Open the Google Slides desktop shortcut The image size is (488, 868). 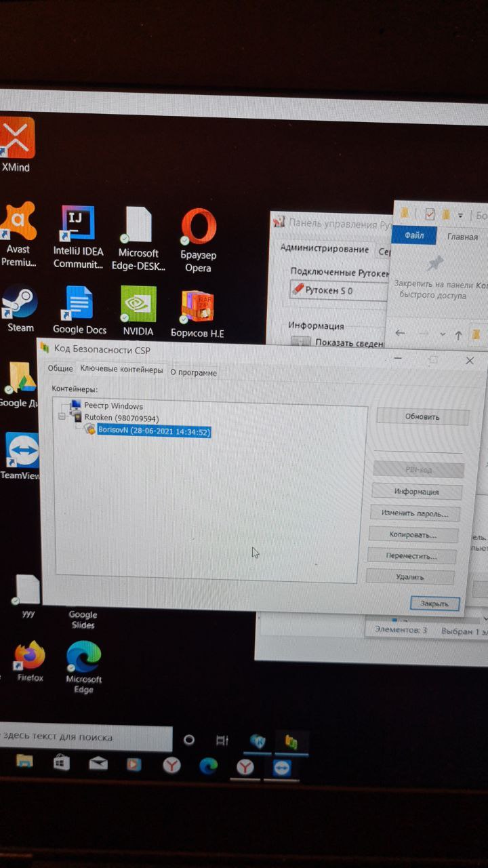83,619
